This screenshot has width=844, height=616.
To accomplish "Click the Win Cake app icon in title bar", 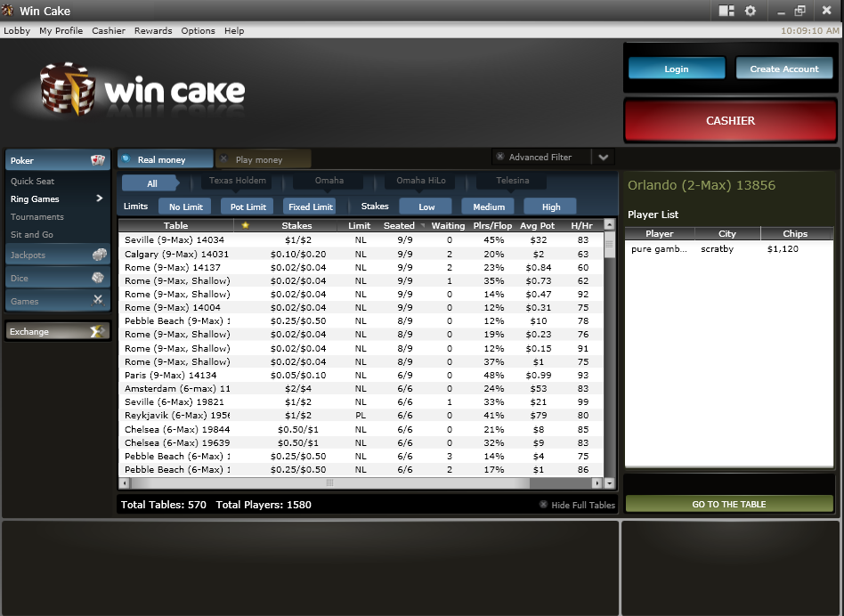I will click(x=7, y=10).
